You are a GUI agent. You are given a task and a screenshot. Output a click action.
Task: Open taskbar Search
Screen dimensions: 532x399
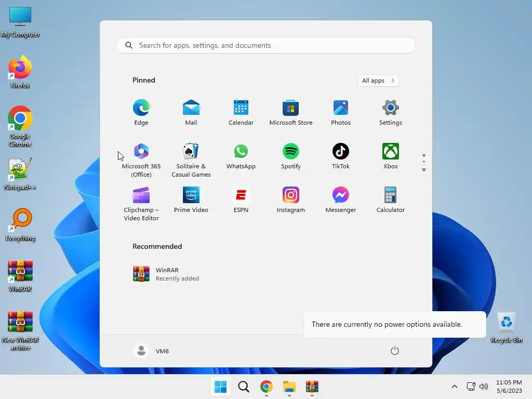pos(243,387)
